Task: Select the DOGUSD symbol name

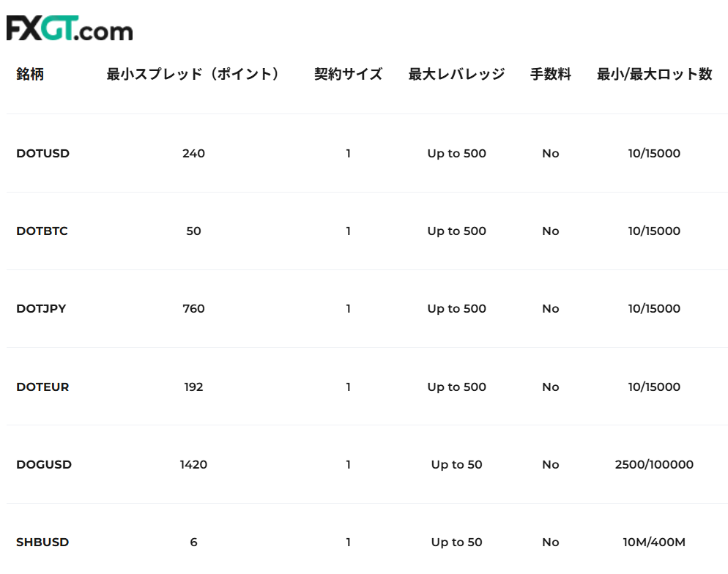Action: (44, 465)
